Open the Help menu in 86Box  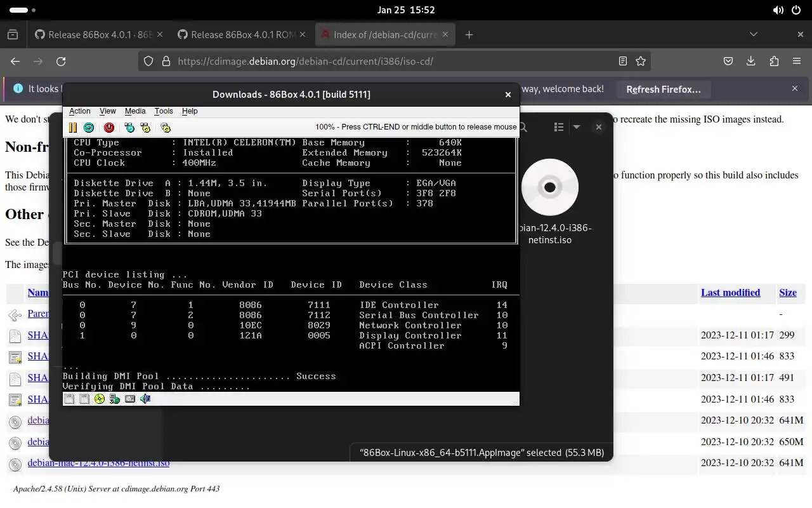[190, 111]
